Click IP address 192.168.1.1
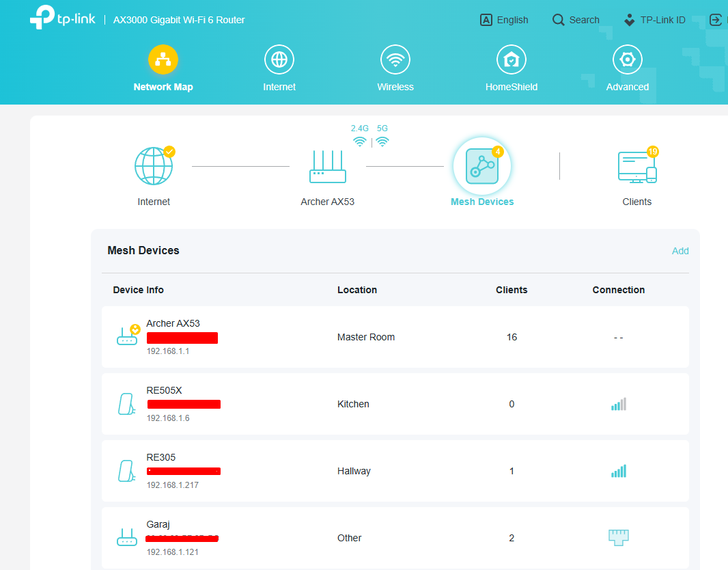 pos(167,351)
